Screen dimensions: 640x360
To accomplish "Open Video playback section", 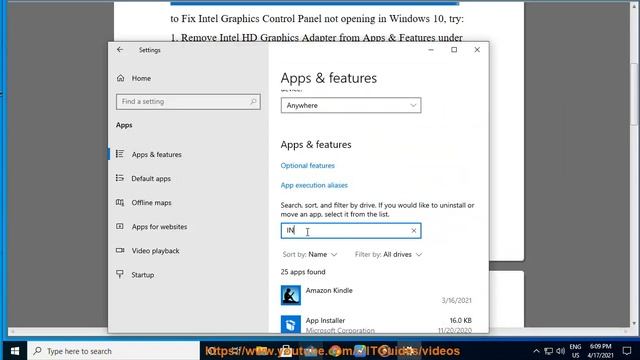I will pos(155,251).
